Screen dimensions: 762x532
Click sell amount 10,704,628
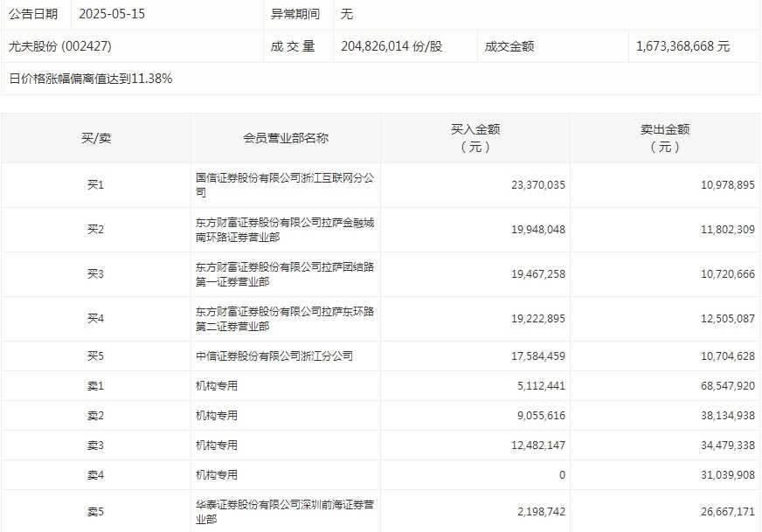coord(728,356)
